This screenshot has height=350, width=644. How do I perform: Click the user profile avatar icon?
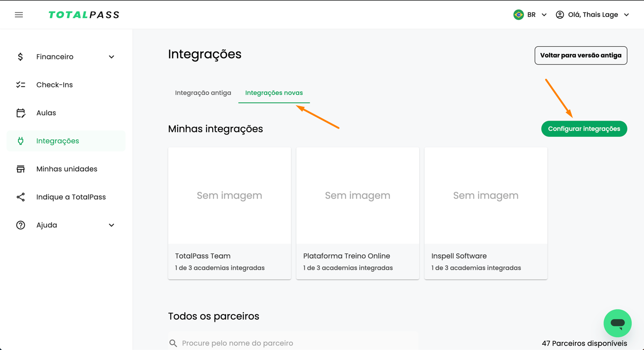560,15
